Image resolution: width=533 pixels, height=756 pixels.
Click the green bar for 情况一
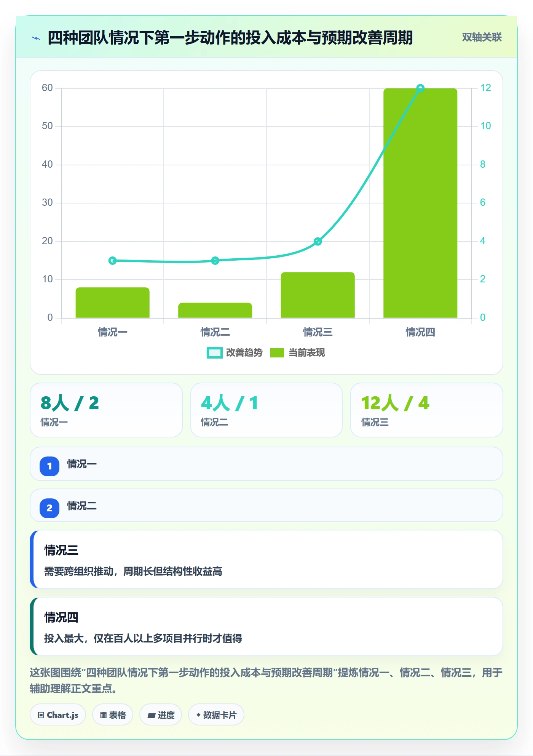(x=113, y=303)
